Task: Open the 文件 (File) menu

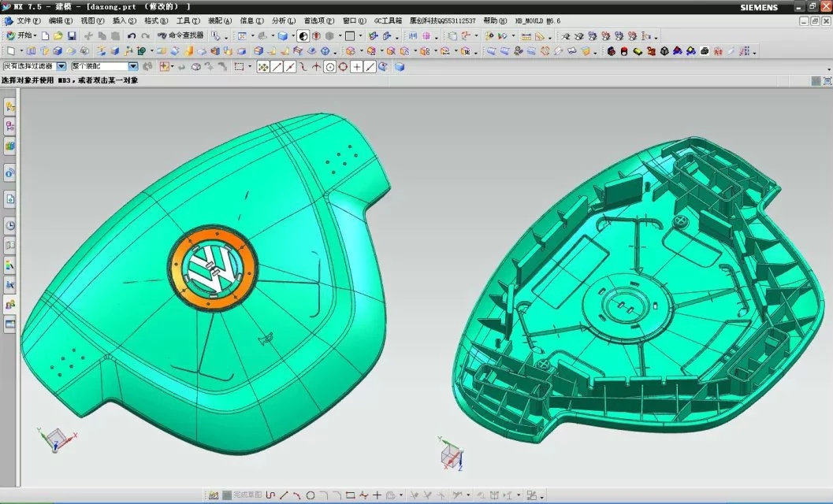Action: pyautogui.click(x=29, y=20)
